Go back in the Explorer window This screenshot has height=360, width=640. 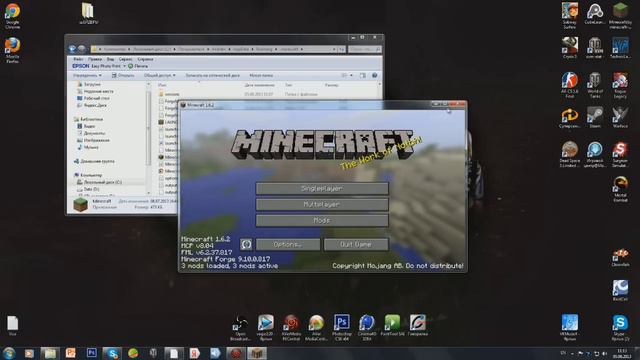tap(73, 49)
